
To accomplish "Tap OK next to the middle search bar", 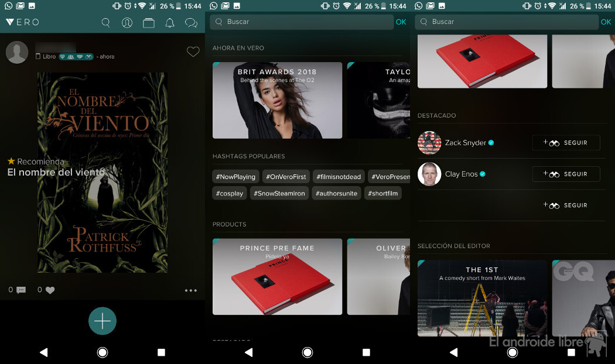I will pos(401,22).
